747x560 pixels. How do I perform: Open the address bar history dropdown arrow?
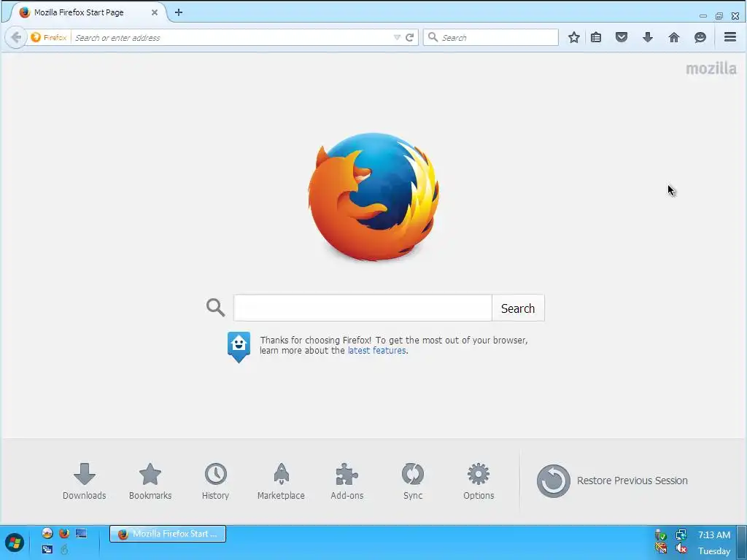pos(397,37)
